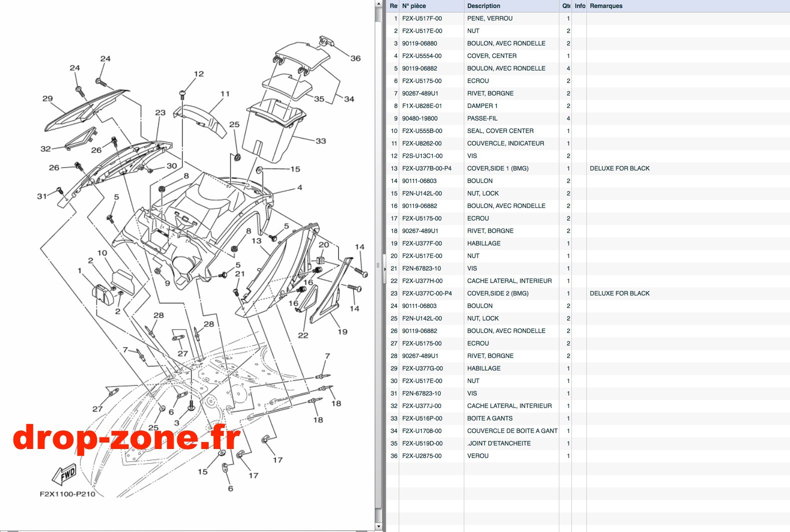Click the FWD arrow on the diagram
The image size is (790, 532).
pyautogui.click(x=64, y=474)
